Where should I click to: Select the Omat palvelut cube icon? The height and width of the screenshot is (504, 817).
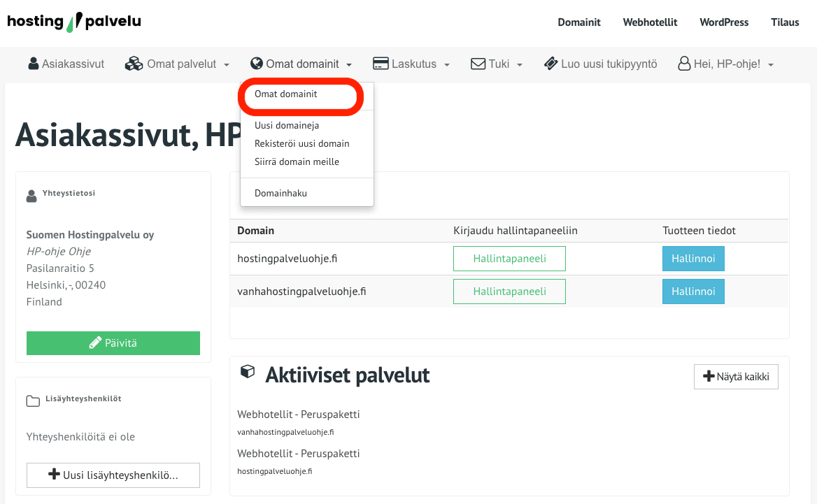coord(133,63)
